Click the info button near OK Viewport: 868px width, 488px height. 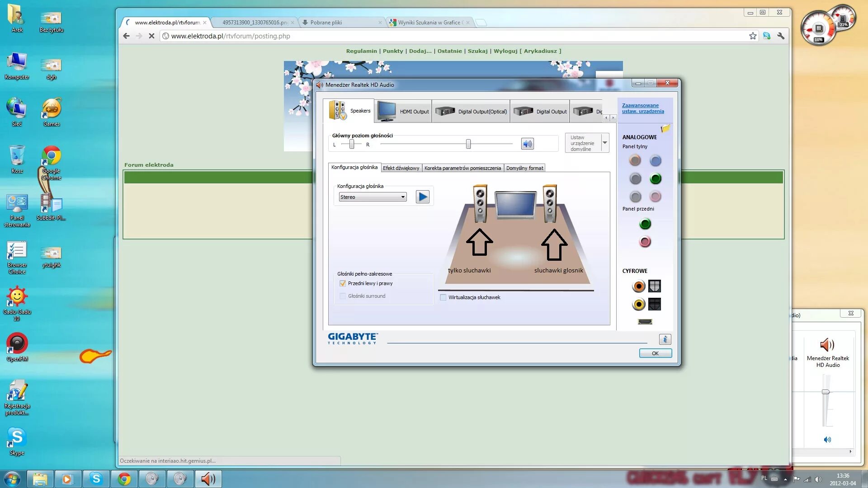pyautogui.click(x=665, y=339)
